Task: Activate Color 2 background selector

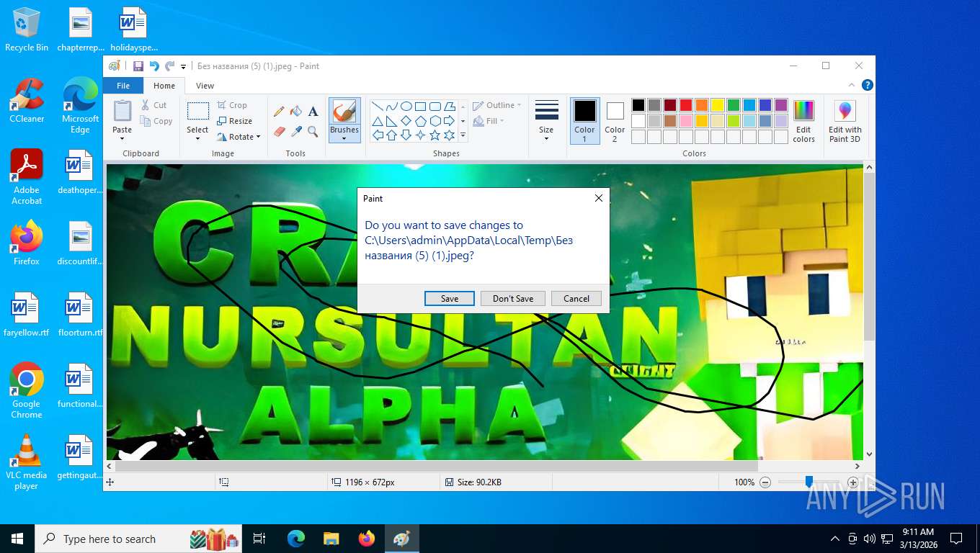Action: tap(615, 121)
